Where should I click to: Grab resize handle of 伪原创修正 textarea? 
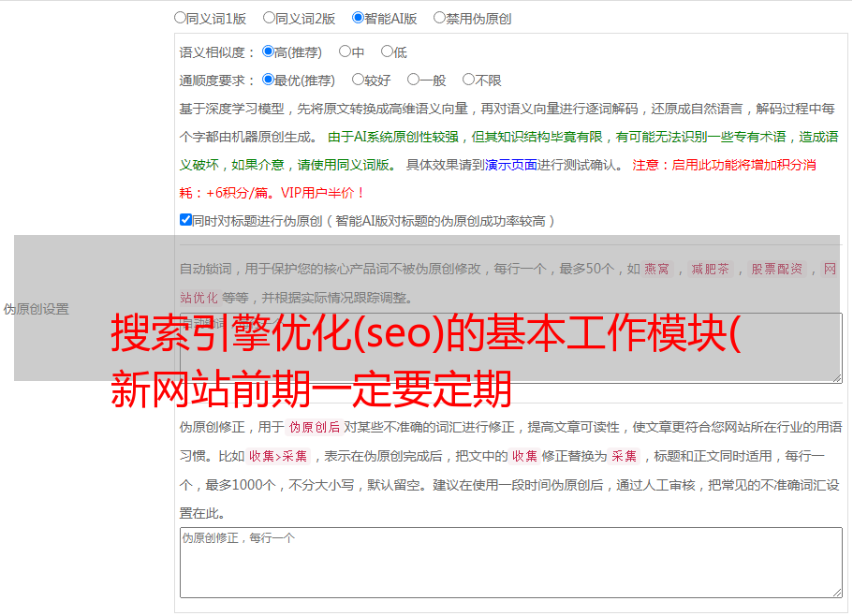[837, 594]
